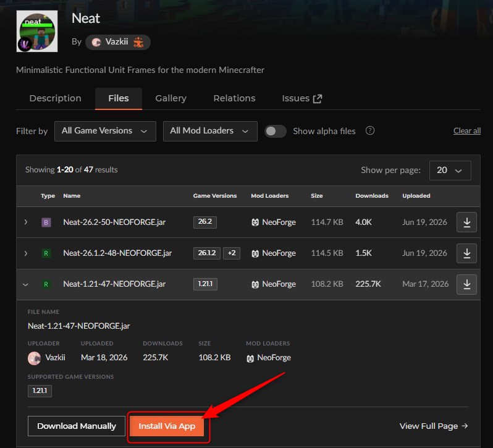Click the 225.7K downloads value in table row
This screenshot has width=493, height=448.
click(x=368, y=284)
